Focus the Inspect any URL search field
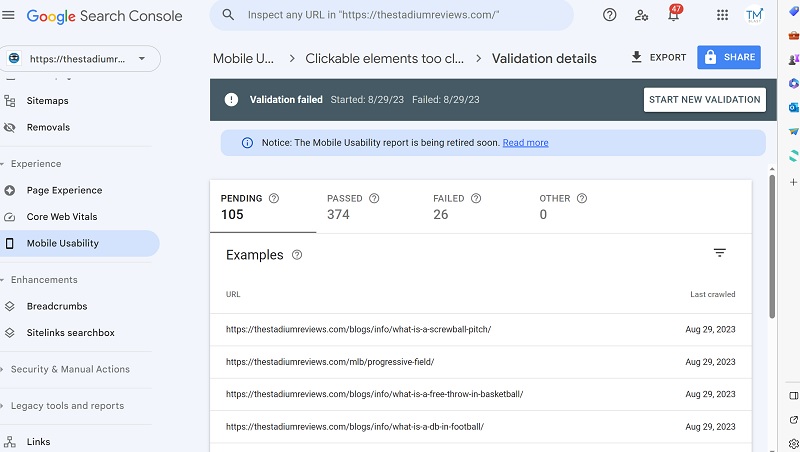This screenshot has height=452, width=800. point(391,15)
